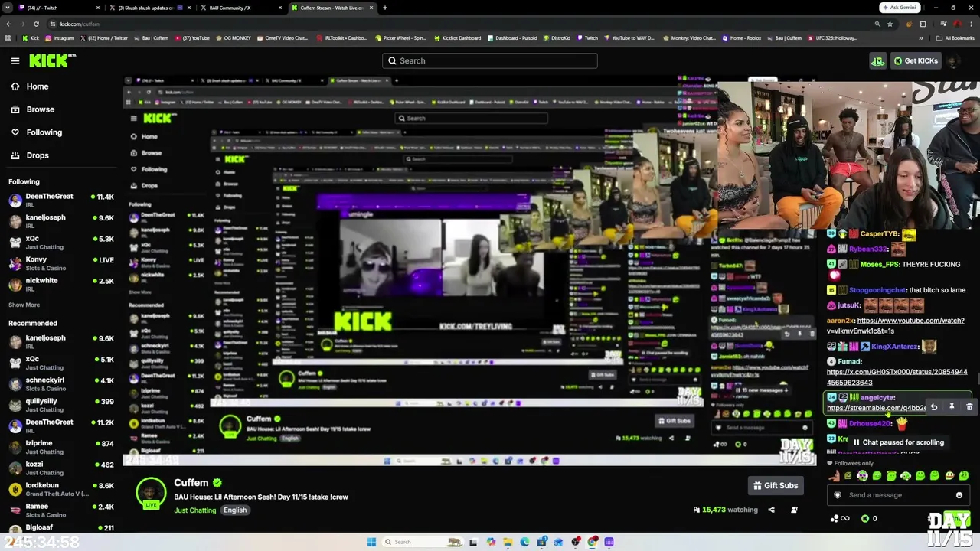
Task: Open File Explorer from the taskbar
Action: pyautogui.click(x=508, y=542)
